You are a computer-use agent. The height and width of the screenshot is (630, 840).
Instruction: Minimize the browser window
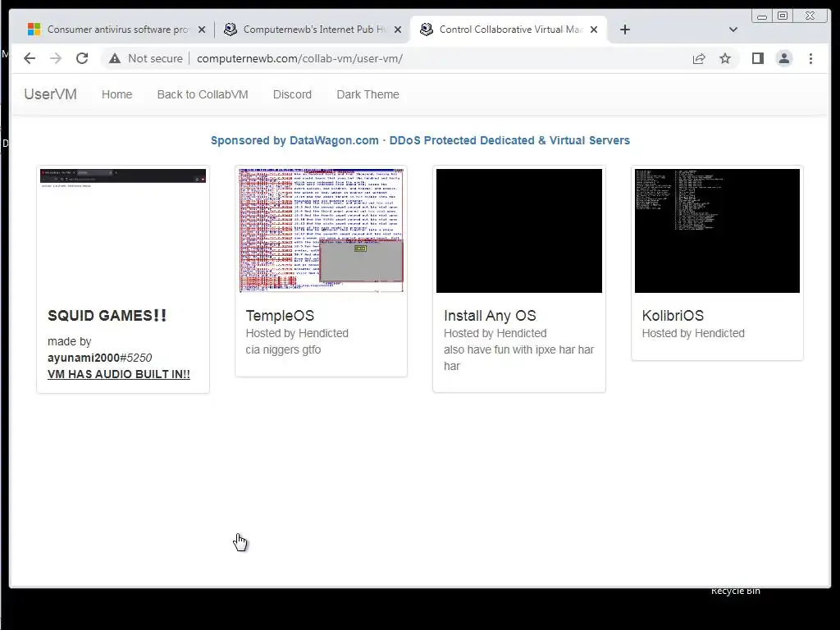[762, 16]
